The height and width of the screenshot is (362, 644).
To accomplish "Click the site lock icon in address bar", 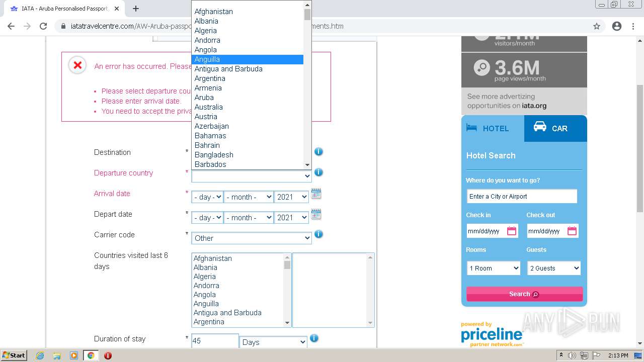I will [x=63, y=26].
